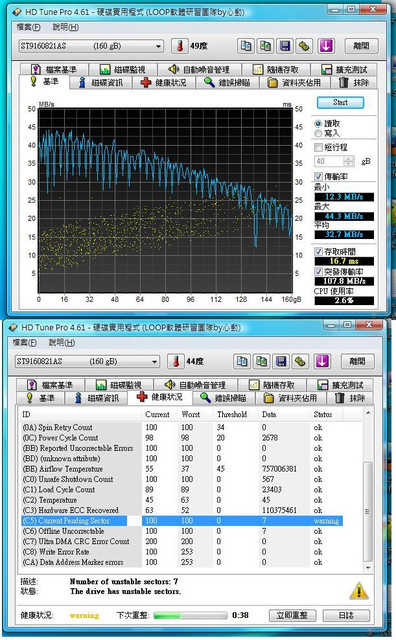Select (C3) Hardware ECC Recovered row
Screen dimensions: 396x640
coord(182,510)
